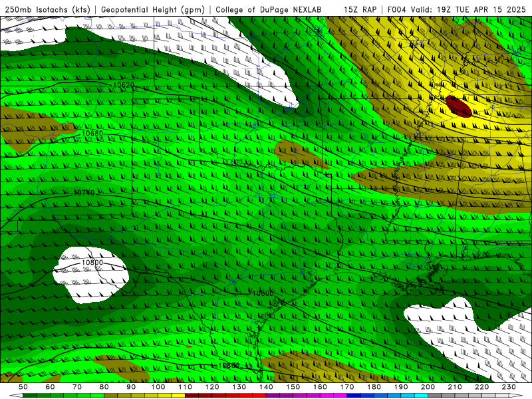Click the 110 value on the color scale
Screen dimensions: 532x399
[186, 387]
